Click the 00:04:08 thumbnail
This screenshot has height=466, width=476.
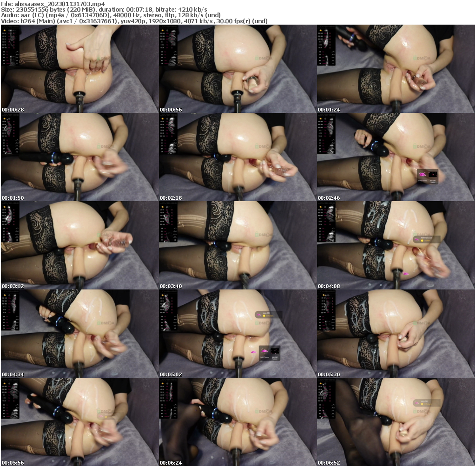396,245
